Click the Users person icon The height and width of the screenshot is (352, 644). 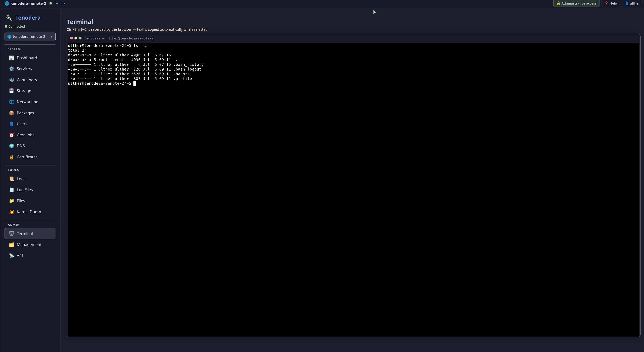pyautogui.click(x=11, y=124)
